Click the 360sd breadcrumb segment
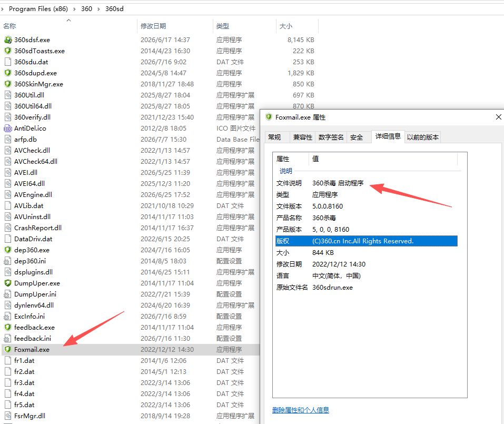The width and height of the screenshot is (504, 424). point(114,9)
